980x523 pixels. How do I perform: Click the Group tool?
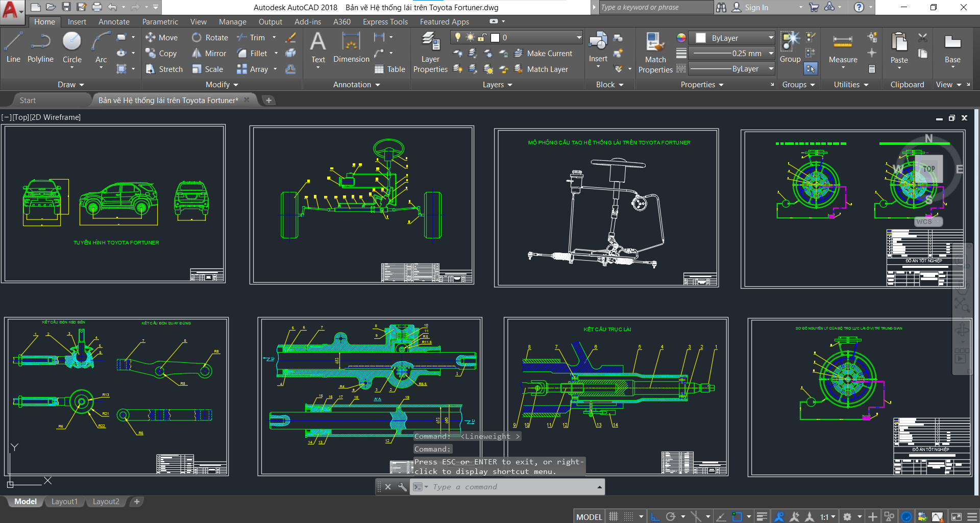pos(790,47)
